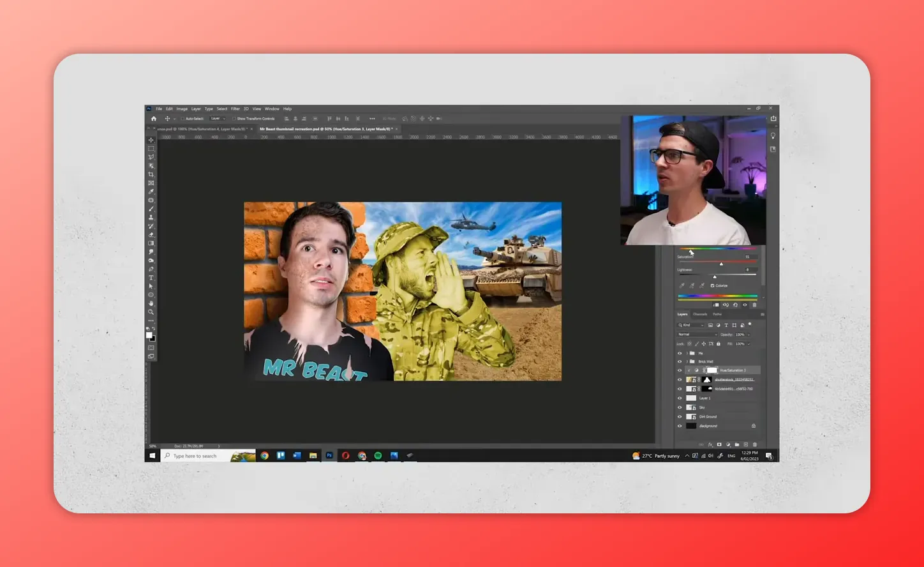Switch to the Paths tab
924x567 pixels.
pos(717,314)
